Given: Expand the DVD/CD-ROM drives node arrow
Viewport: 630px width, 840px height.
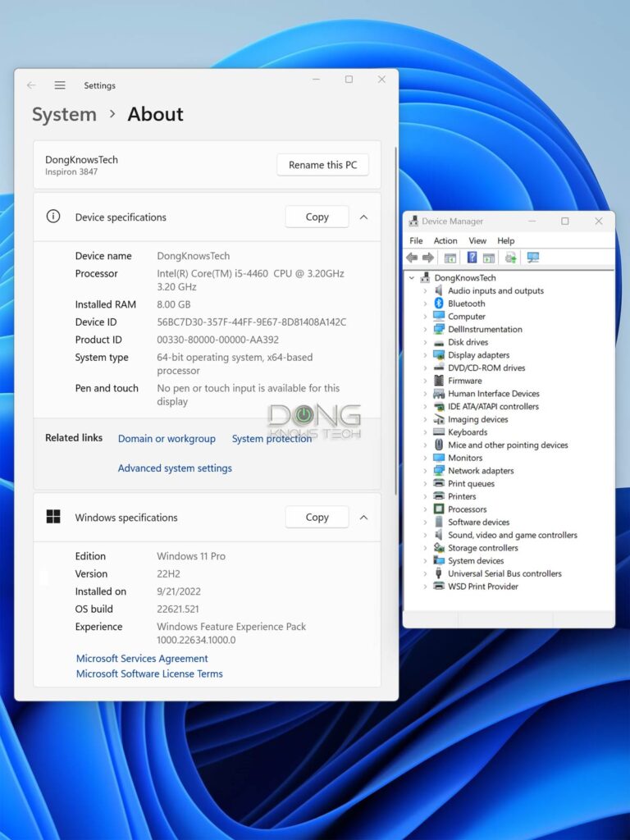Looking at the screenshot, I should point(425,367).
